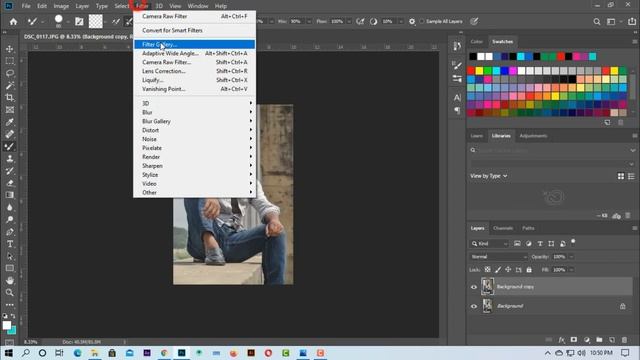Select the Crop tool
This screenshot has width=640, height=360.
pos(9,98)
